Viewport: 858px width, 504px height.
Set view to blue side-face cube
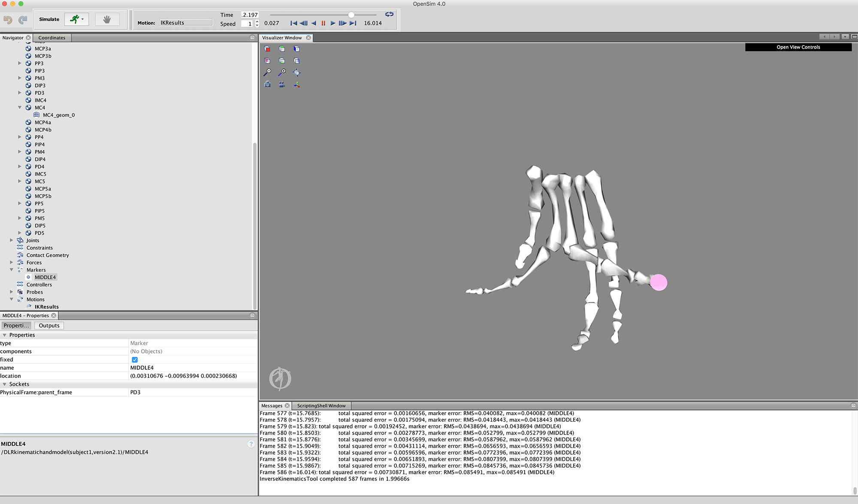(x=296, y=49)
